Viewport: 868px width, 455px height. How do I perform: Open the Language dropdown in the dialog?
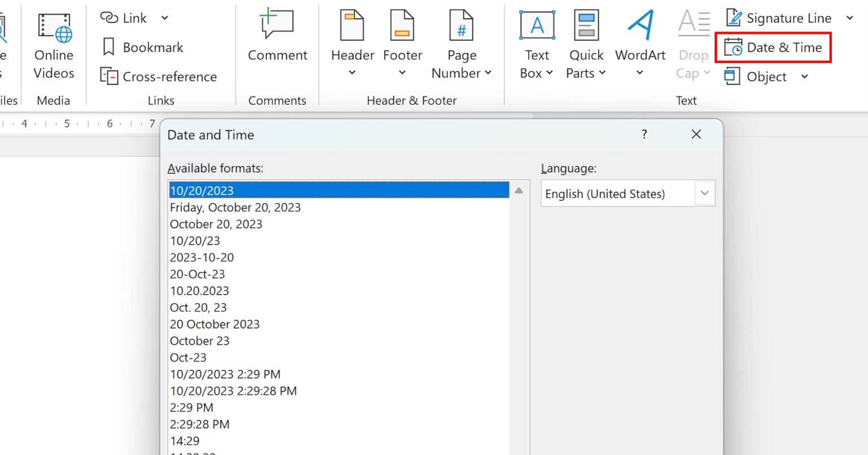point(704,193)
